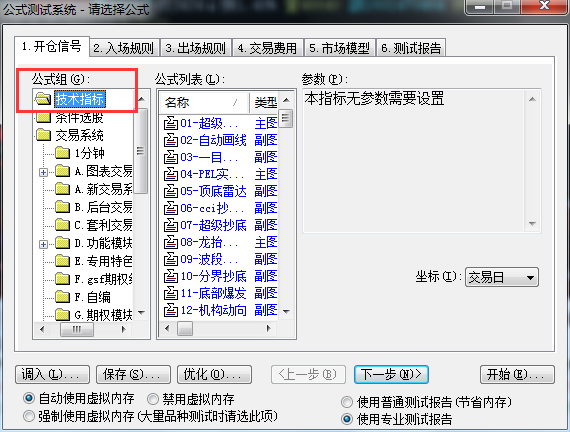
Task: Select 自动使用虚拟内存 radio button
Action: point(29,398)
